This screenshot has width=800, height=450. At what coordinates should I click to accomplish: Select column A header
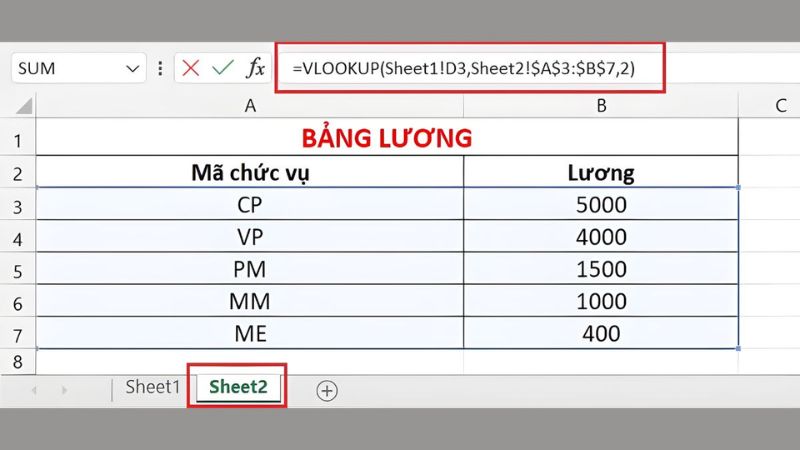coord(250,106)
